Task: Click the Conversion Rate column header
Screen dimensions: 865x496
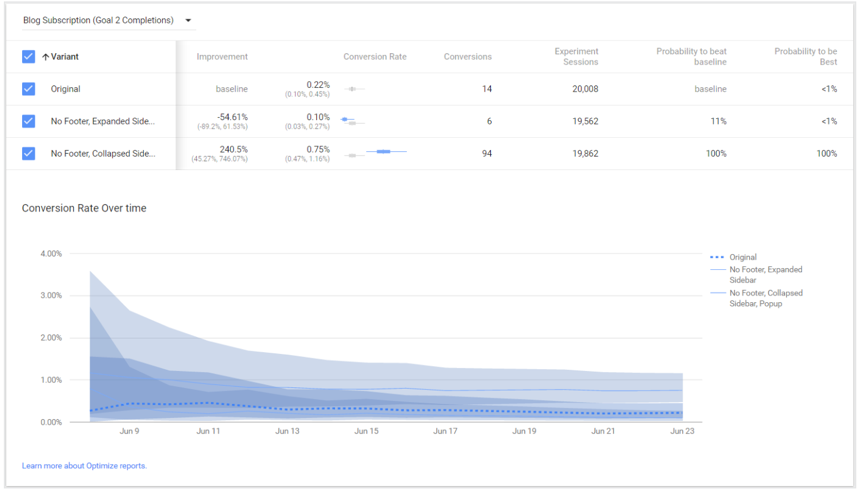Action: click(375, 57)
